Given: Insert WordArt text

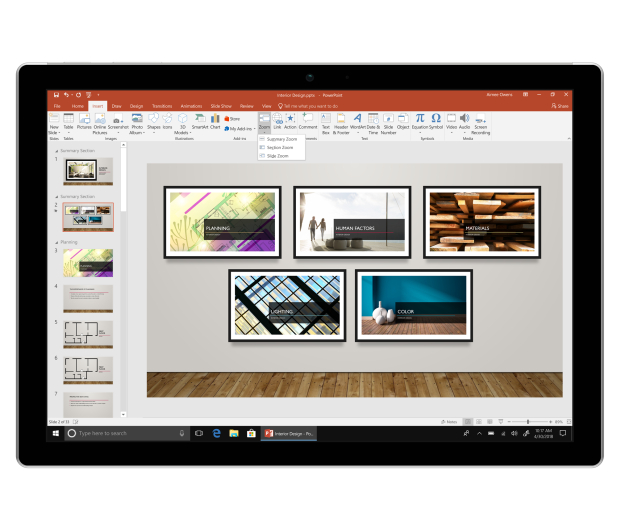Looking at the screenshot, I should click(x=358, y=122).
